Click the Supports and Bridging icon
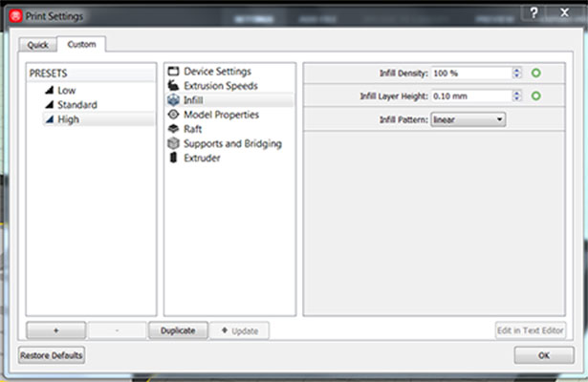 pyautogui.click(x=173, y=143)
